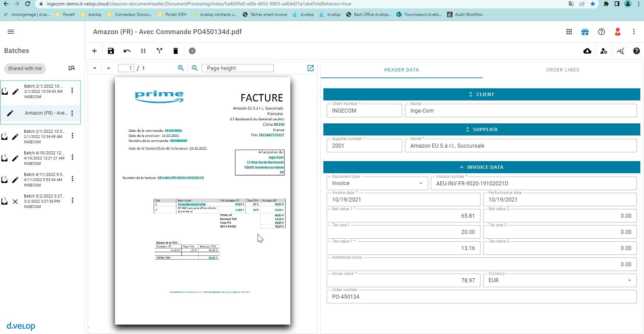Click Tax rate 1 field 20.00
Viewport: 644px width, 334px height.
[404, 232]
